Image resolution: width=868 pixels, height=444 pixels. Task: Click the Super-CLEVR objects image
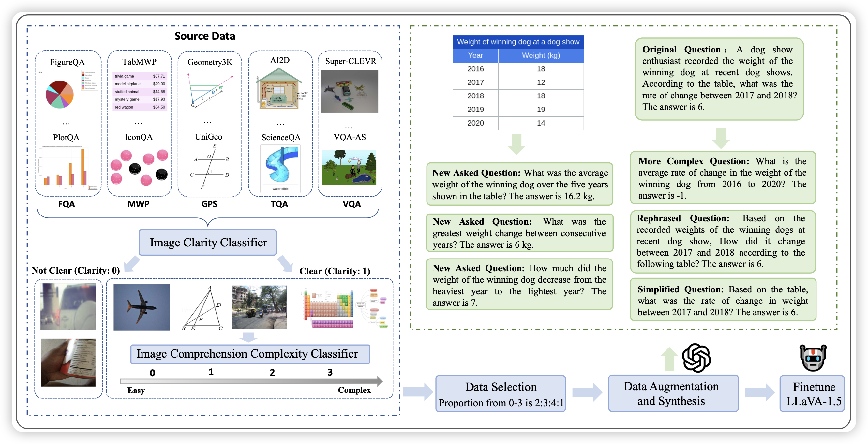coord(349,91)
